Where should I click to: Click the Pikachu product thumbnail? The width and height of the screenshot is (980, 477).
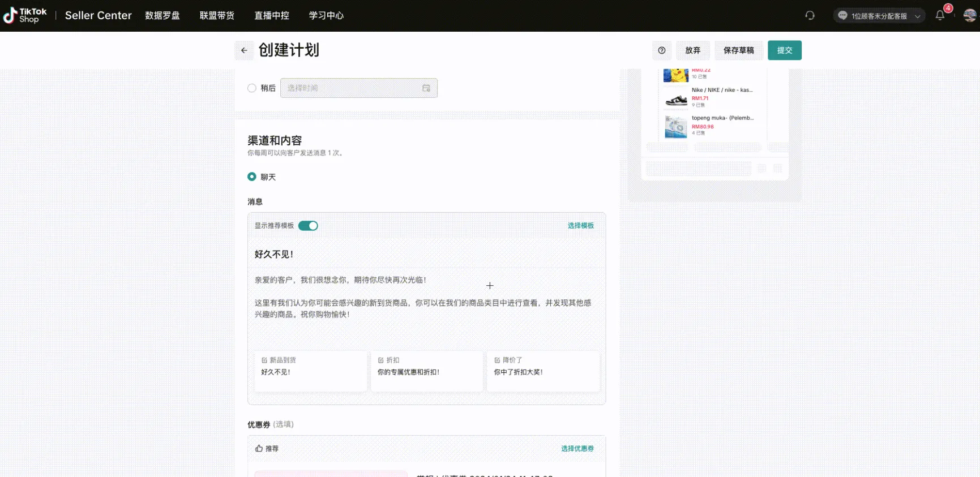[676, 75]
